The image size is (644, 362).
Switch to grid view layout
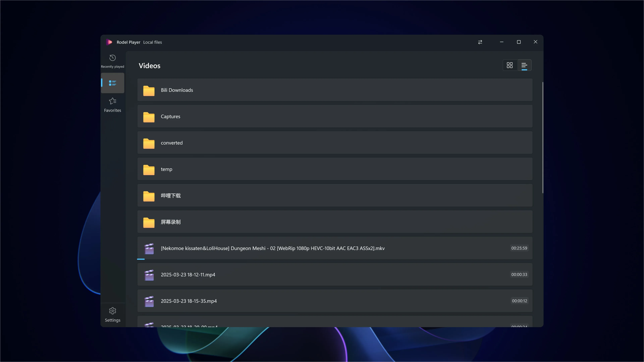click(509, 65)
